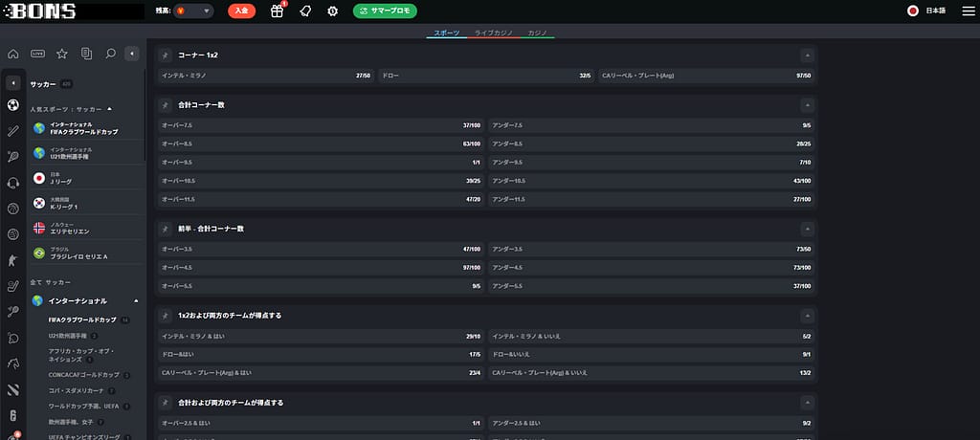The width and height of the screenshot is (980, 440).
Task: Open the LIVE events icon
Action: click(x=37, y=54)
